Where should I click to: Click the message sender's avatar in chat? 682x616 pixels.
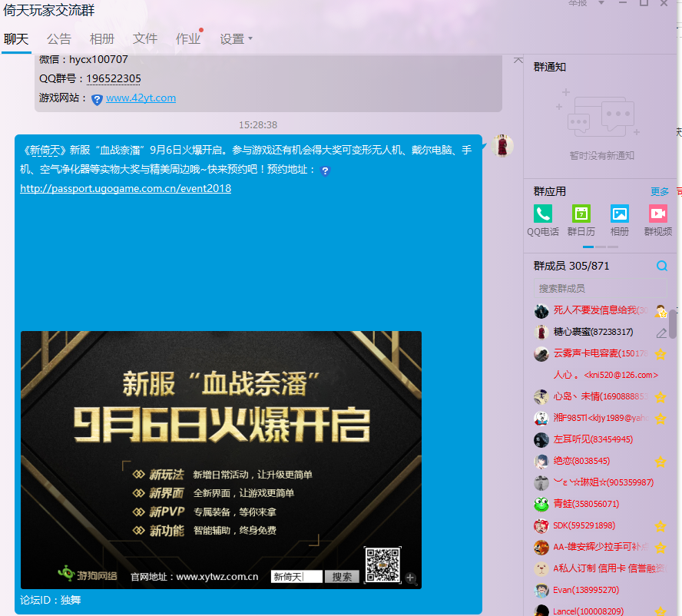[502, 146]
